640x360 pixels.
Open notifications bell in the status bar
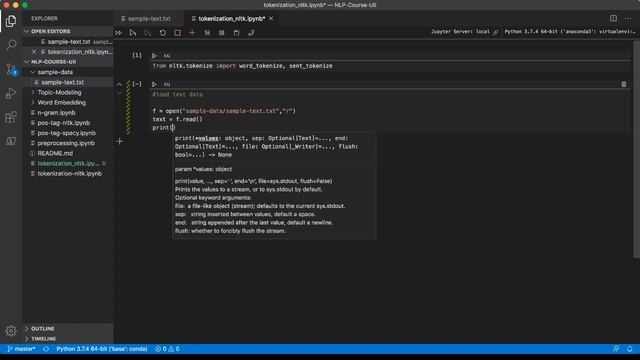click(630, 349)
